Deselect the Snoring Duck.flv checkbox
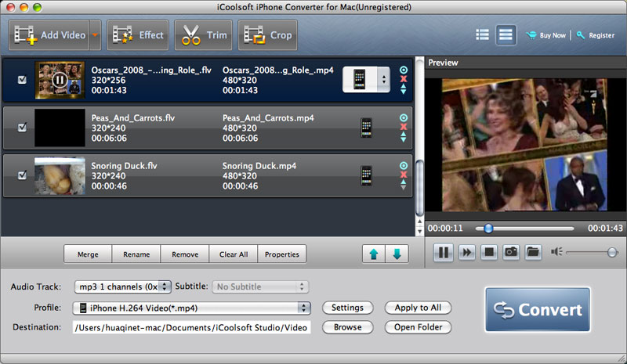This screenshot has width=627, height=364. point(22,175)
